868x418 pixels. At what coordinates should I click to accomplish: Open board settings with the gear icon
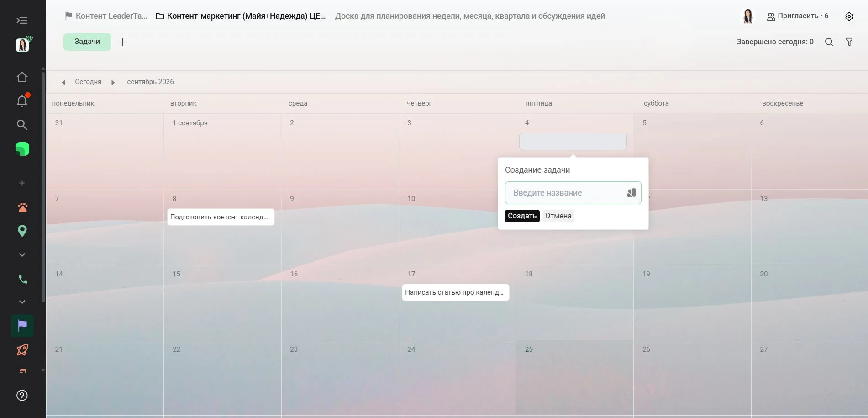[849, 16]
